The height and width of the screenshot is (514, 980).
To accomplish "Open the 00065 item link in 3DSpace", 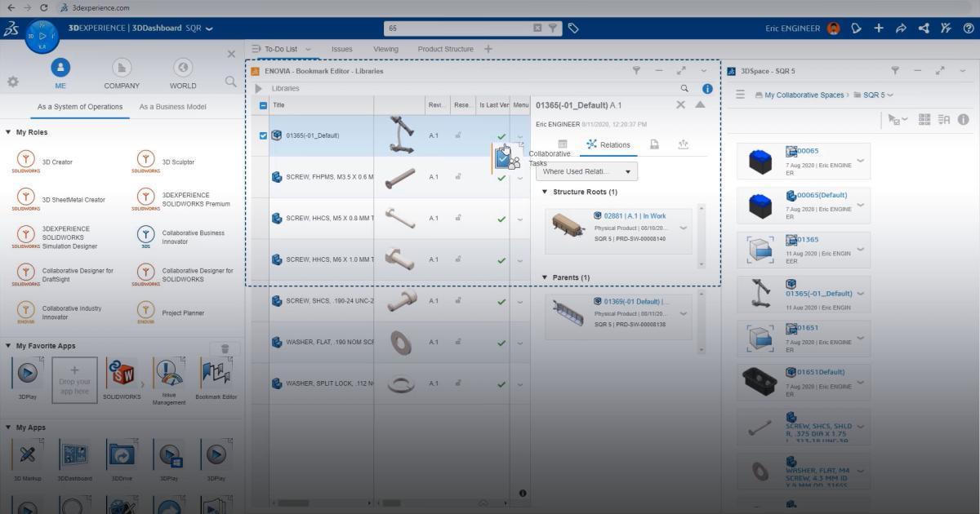I will [x=808, y=151].
